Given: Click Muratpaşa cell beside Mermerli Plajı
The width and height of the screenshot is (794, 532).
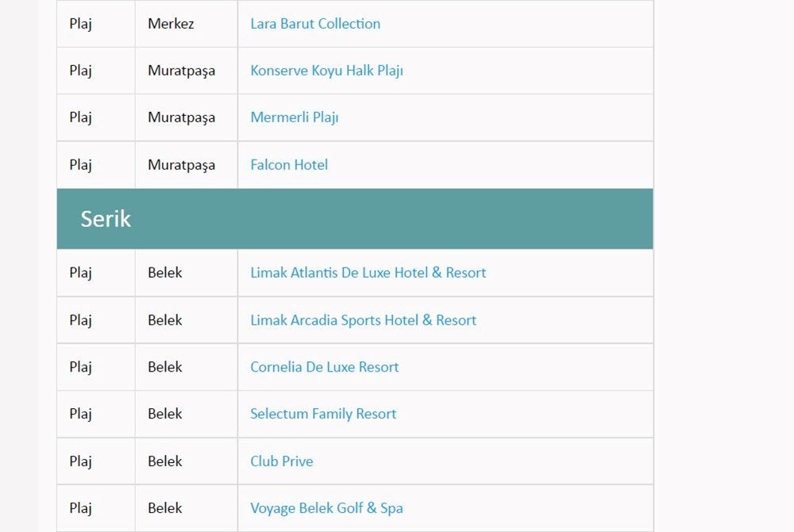Looking at the screenshot, I should 181,118.
